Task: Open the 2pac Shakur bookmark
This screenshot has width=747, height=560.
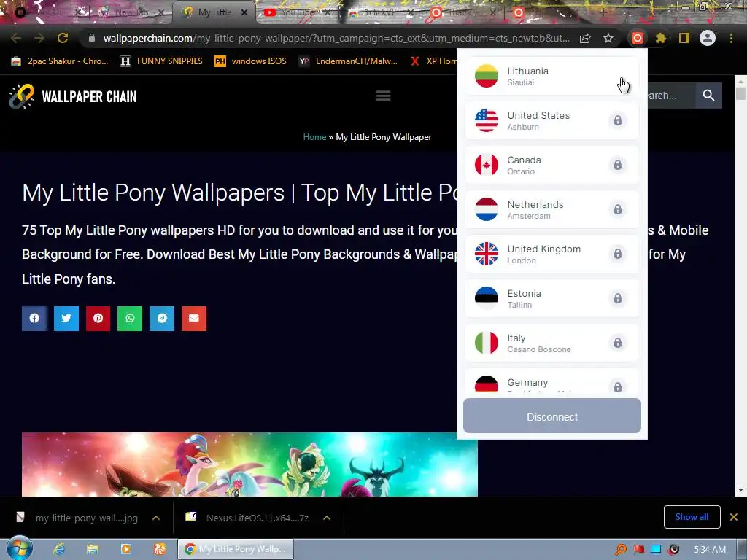Action: 60,61
